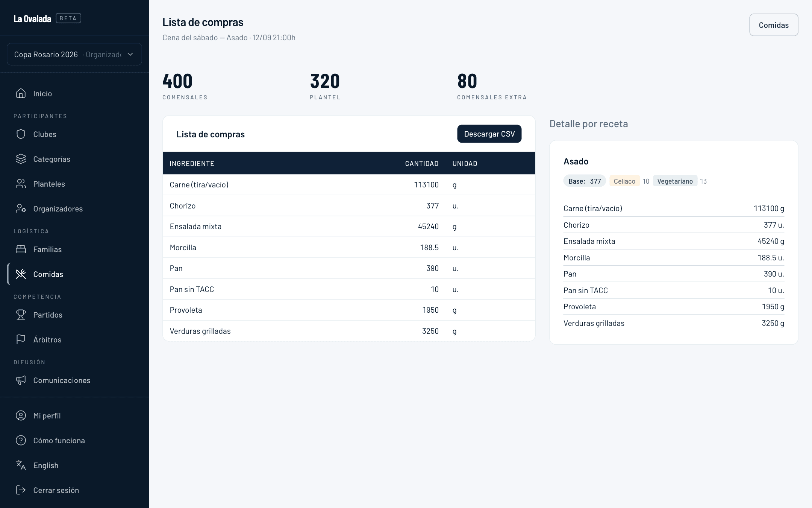The height and width of the screenshot is (508, 812).
Task: Open the Clubes menu item
Action: [74, 134]
